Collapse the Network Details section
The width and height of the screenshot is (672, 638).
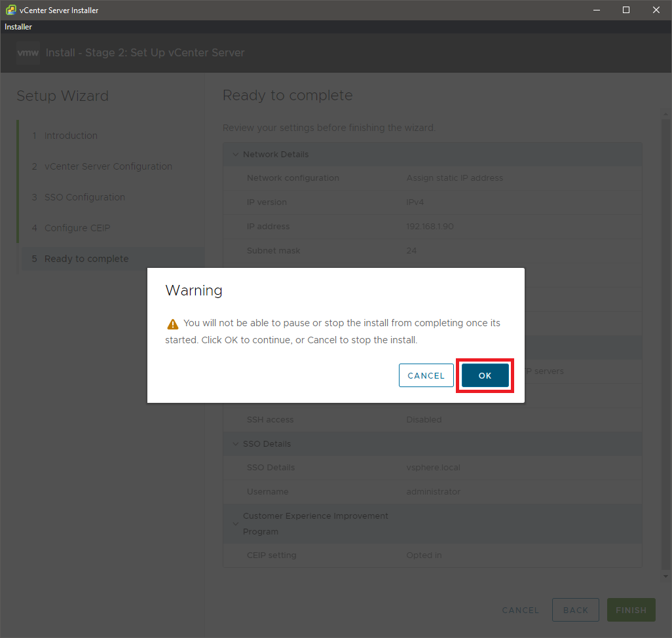point(236,155)
